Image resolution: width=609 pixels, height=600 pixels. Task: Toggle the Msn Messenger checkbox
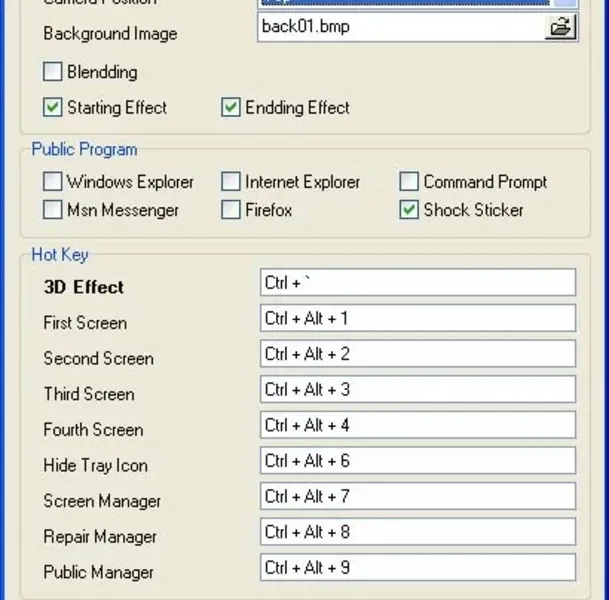click(52, 210)
